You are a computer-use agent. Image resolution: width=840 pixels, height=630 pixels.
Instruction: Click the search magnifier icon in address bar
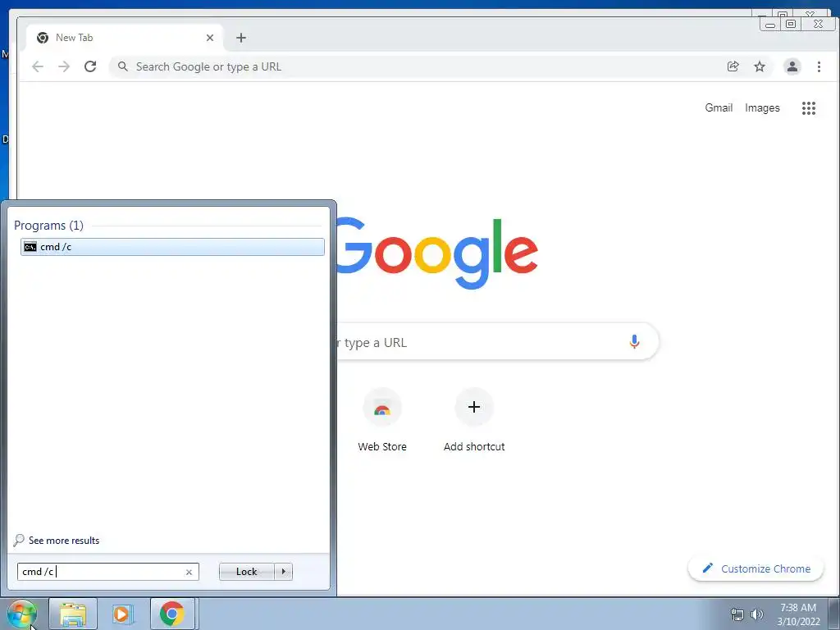click(123, 66)
